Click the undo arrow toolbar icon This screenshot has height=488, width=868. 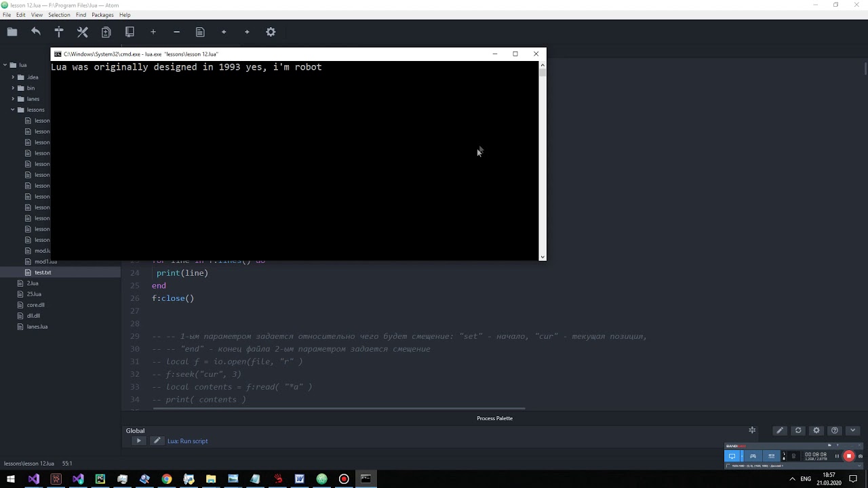[x=36, y=32]
